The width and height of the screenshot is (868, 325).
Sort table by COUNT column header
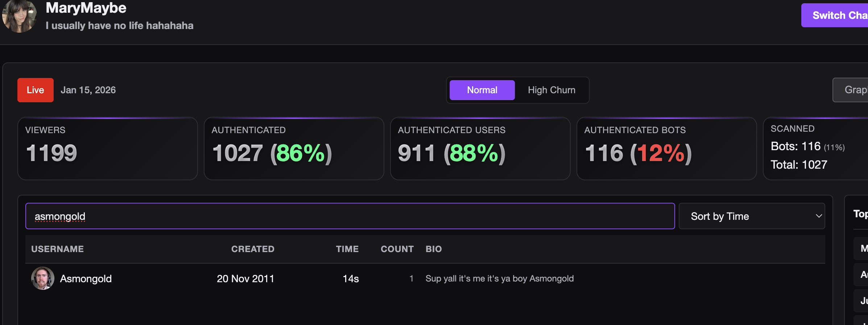(397, 249)
